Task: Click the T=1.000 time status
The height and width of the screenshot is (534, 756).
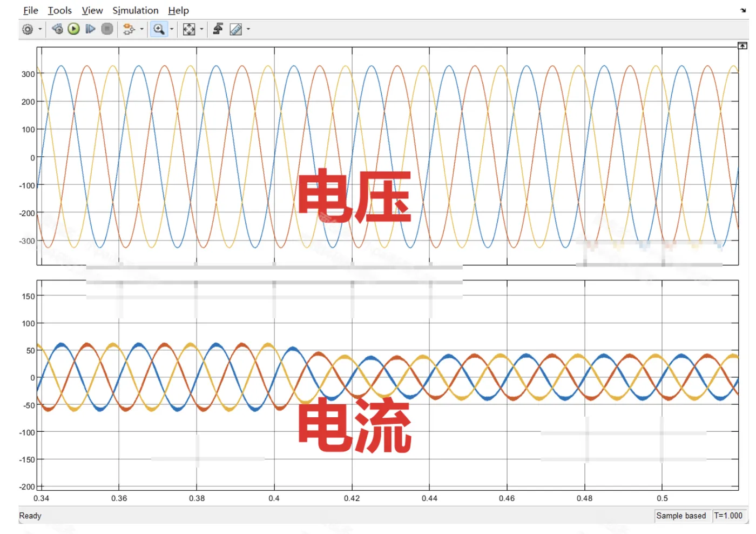Action: click(728, 516)
